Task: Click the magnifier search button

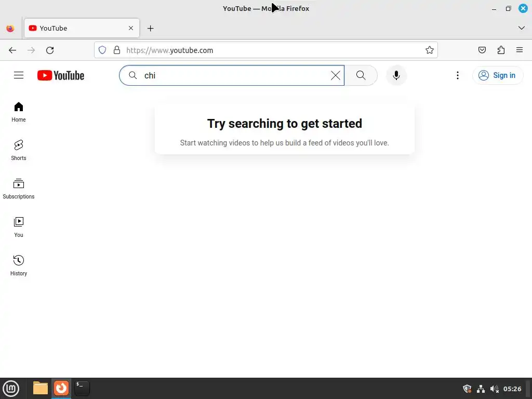Action: (361, 75)
